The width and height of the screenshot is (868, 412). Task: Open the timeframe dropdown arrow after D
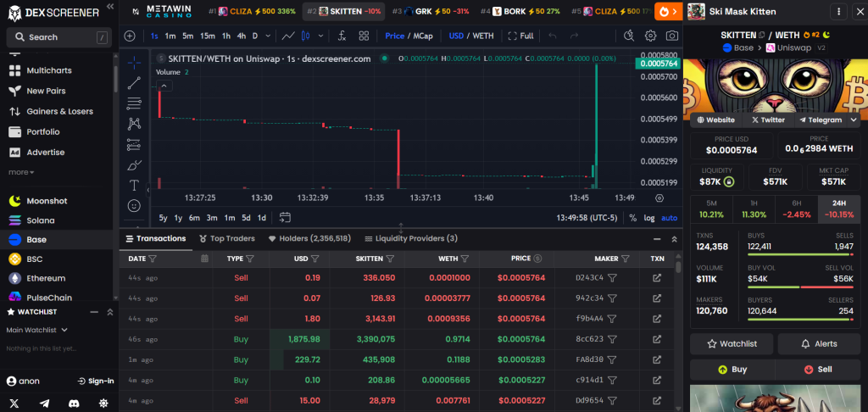268,36
